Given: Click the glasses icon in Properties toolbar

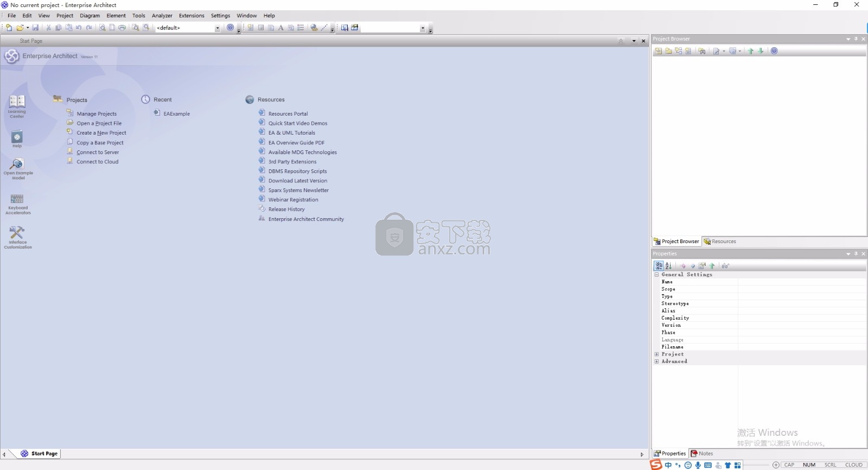Looking at the screenshot, I should click(725, 266).
